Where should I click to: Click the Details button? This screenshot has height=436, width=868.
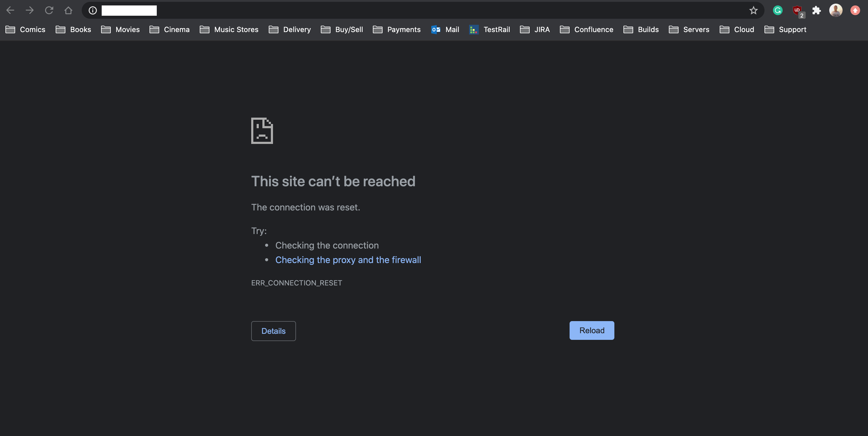pos(273,331)
